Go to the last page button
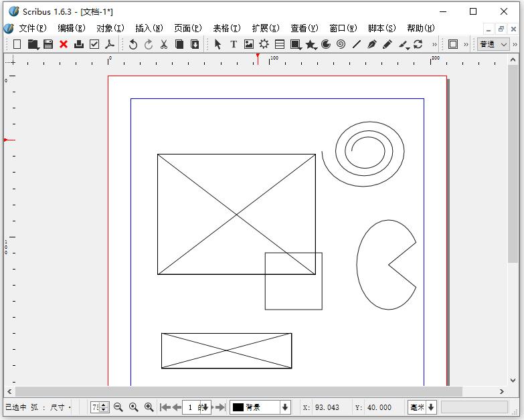Image resolution: width=524 pixels, height=420 pixels. point(220,407)
